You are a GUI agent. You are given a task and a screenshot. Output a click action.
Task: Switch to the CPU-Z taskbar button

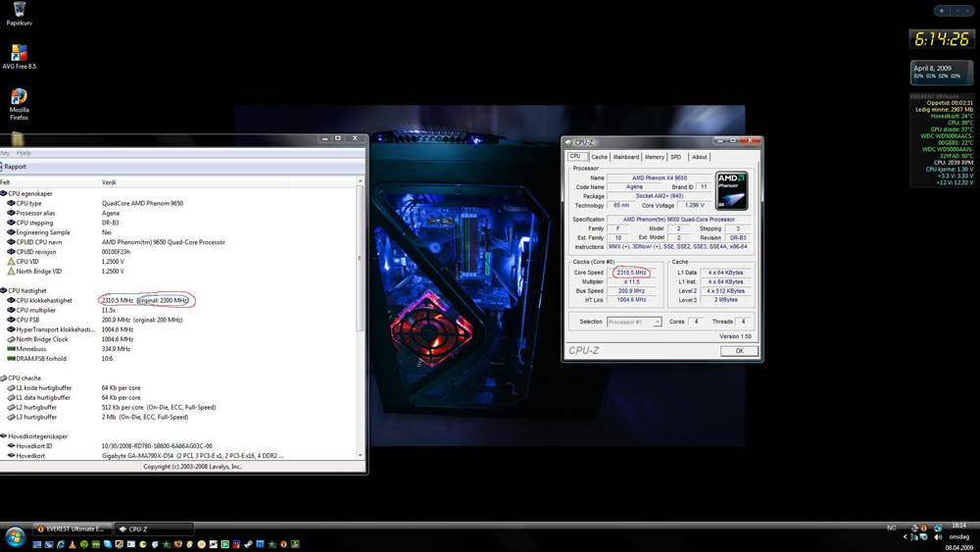pyautogui.click(x=154, y=528)
